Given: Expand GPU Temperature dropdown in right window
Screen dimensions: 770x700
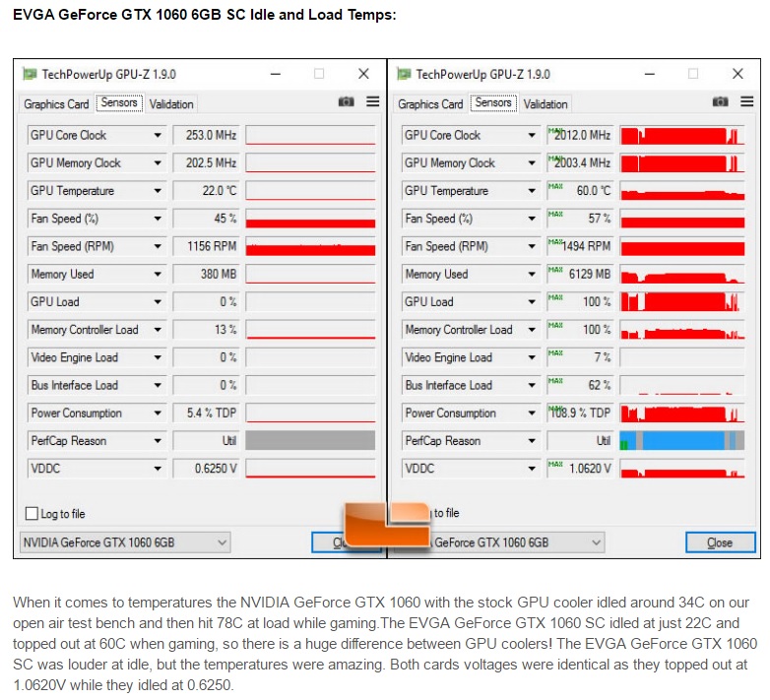Looking at the screenshot, I should (532, 190).
